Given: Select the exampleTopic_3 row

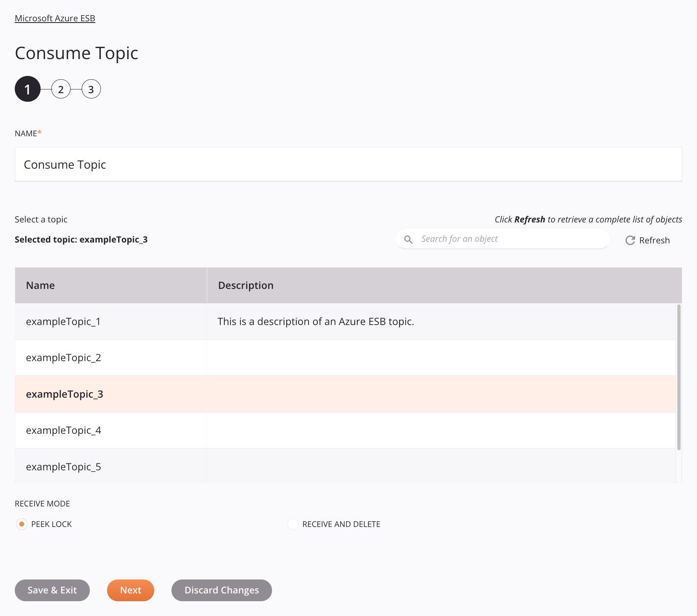Looking at the screenshot, I should [345, 394].
